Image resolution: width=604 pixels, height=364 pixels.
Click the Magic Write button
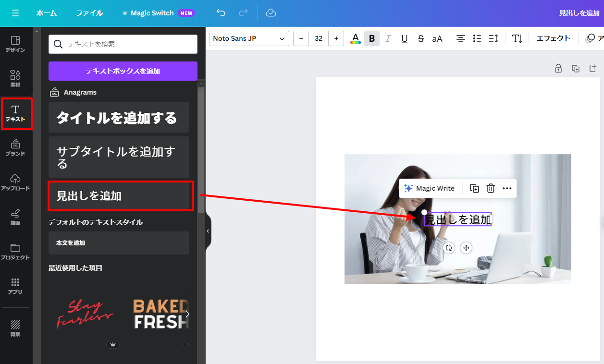coord(430,188)
